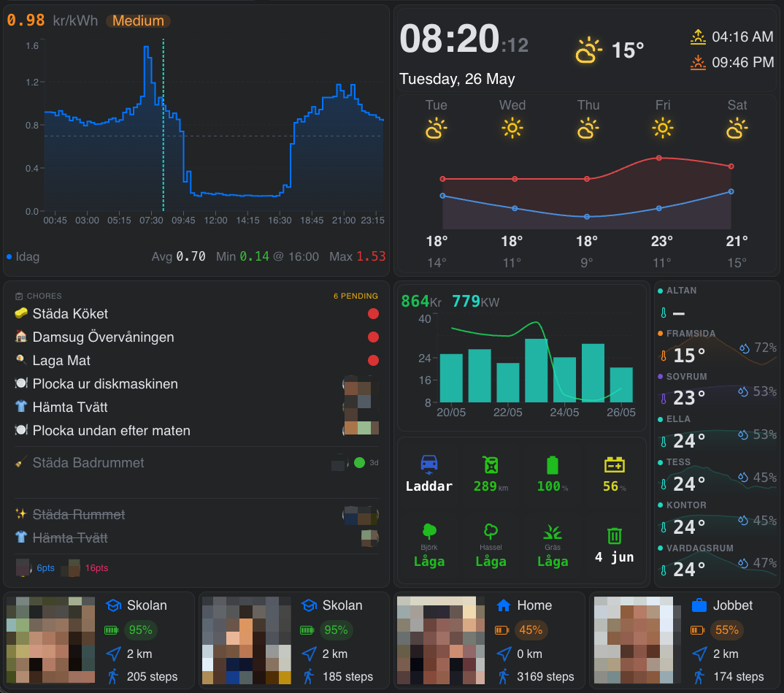Viewport: 784px width, 693px height.
Task: Click the VARDAGSRUM 47% humidity value
Action: tap(765, 563)
